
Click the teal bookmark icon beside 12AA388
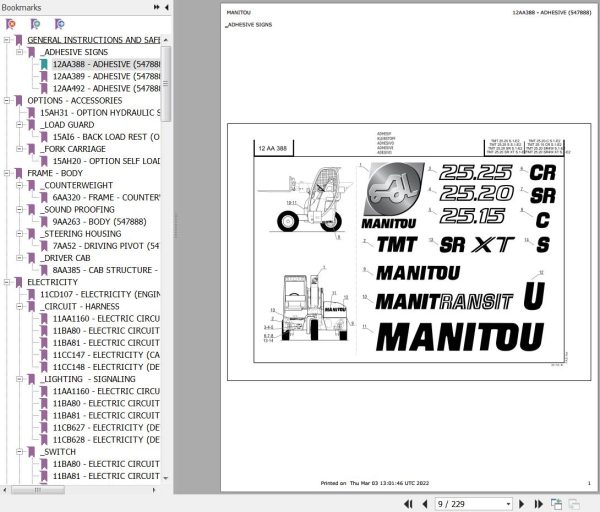coord(44,64)
